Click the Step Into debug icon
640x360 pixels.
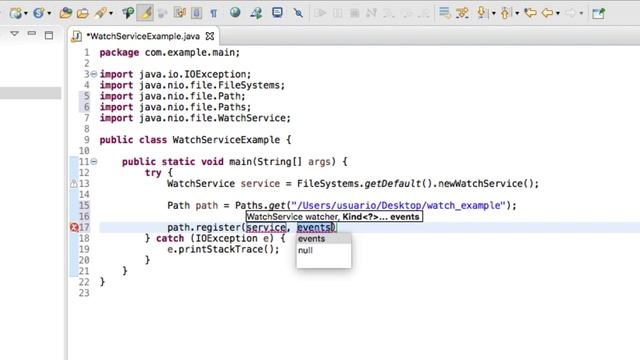pyautogui.click(x=389, y=13)
